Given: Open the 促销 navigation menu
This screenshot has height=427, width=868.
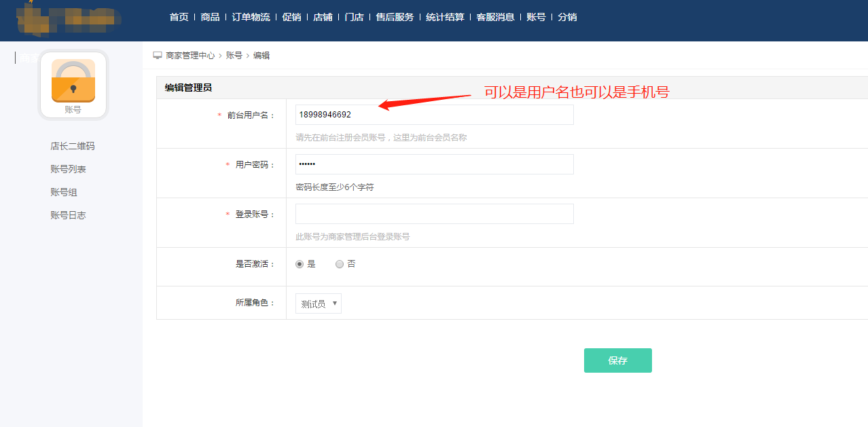Looking at the screenshot, I should pyautogui.click(x=291, y=17).
